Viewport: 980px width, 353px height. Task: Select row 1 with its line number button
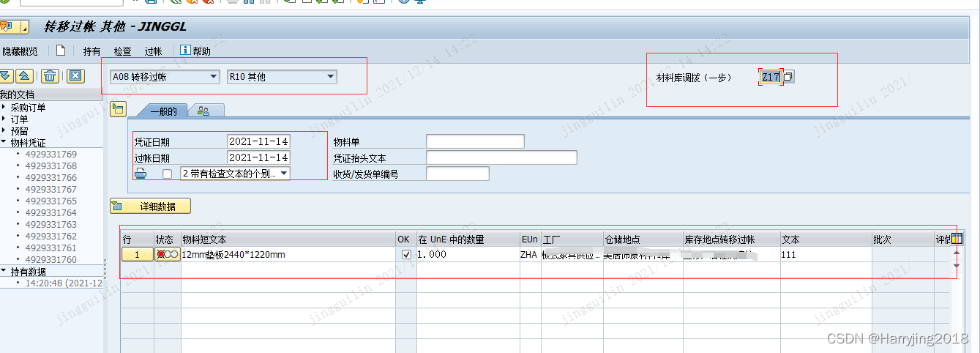coord(137,254)
